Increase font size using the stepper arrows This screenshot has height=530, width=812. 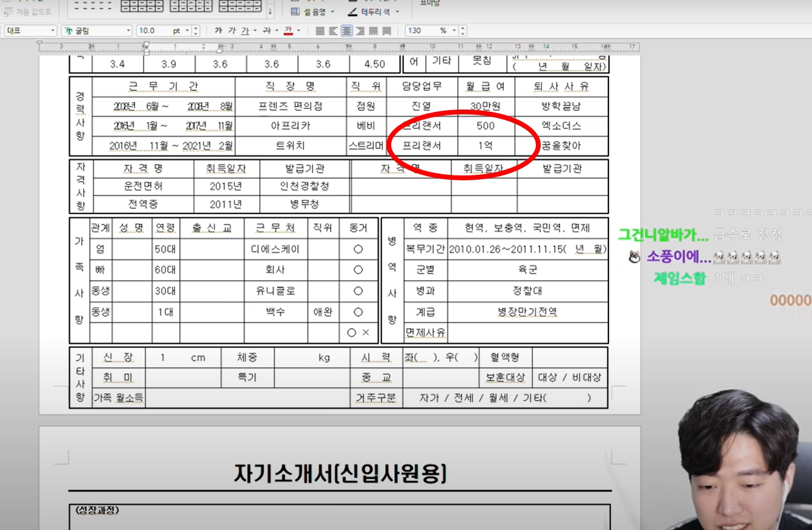coord(195,28)
